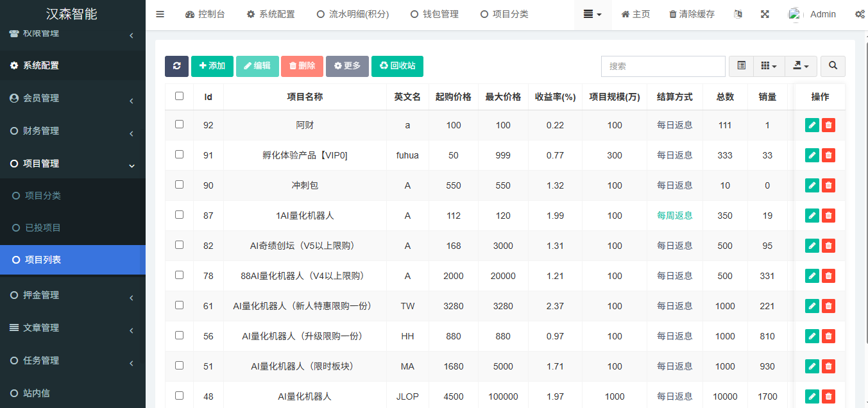The height and width of the screenshot is (408, 868).
Task: Click the search magnifier icon
Action: pyautogui.click(x=833, y=66)
